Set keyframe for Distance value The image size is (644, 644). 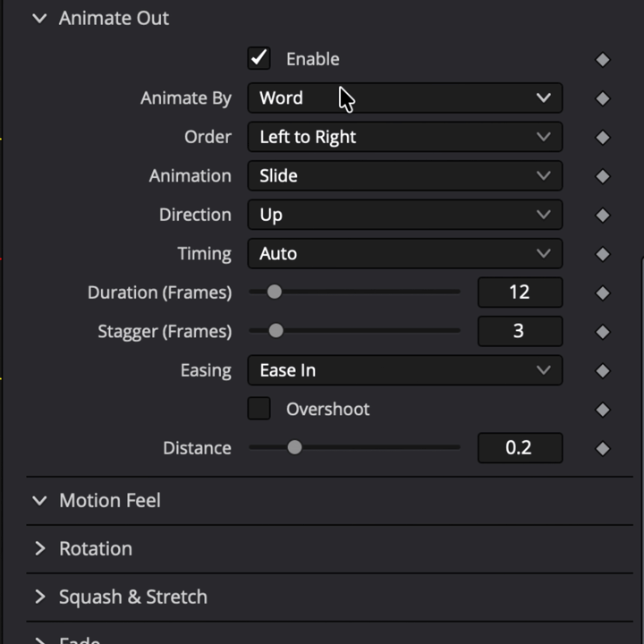(x=603, y=448)
